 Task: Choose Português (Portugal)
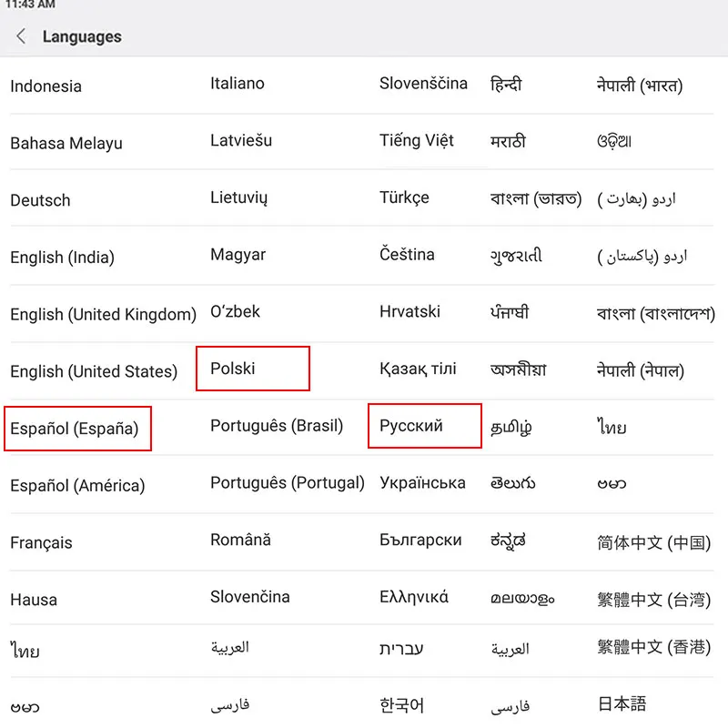click(288, 483)
